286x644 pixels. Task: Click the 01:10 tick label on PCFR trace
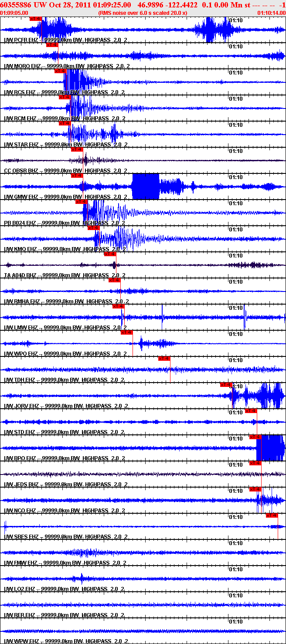[236, 20]
